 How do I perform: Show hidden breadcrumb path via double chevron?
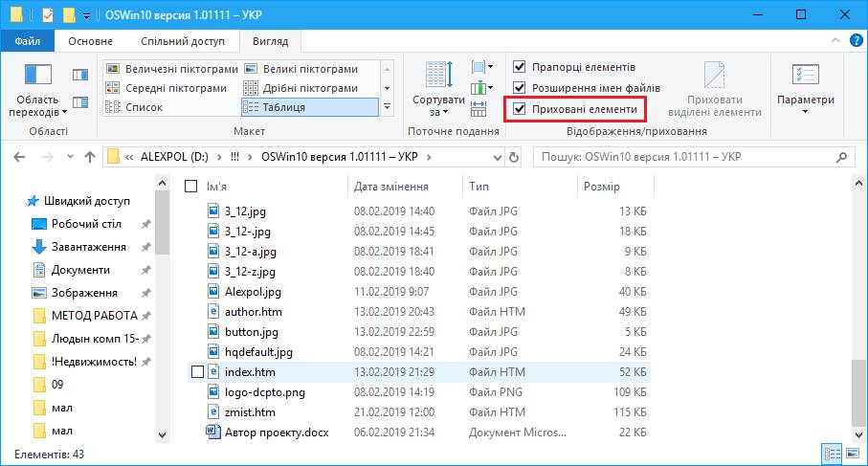(x=129, y=157)
